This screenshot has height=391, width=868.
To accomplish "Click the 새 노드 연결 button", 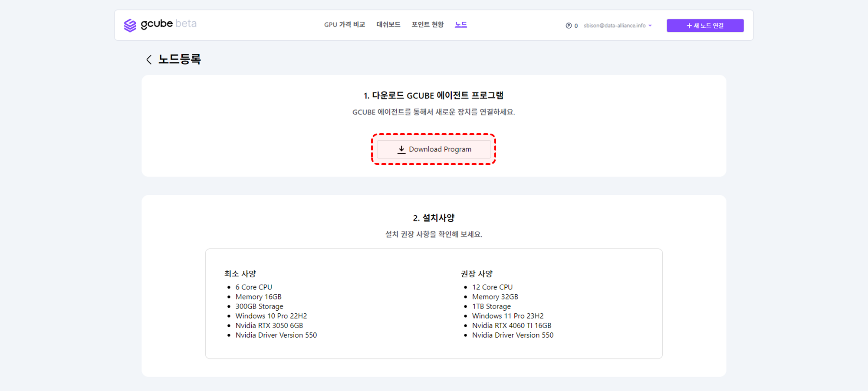I will (705, 26).
